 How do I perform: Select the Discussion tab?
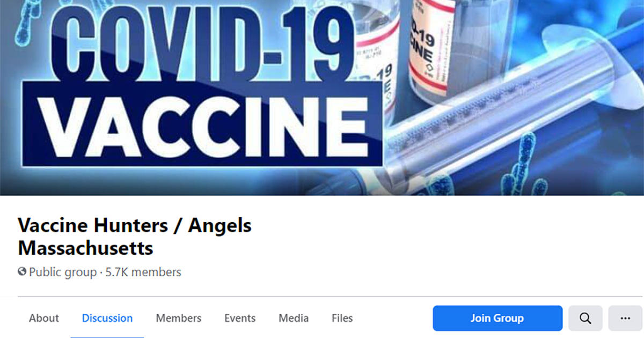pos(107,318)
